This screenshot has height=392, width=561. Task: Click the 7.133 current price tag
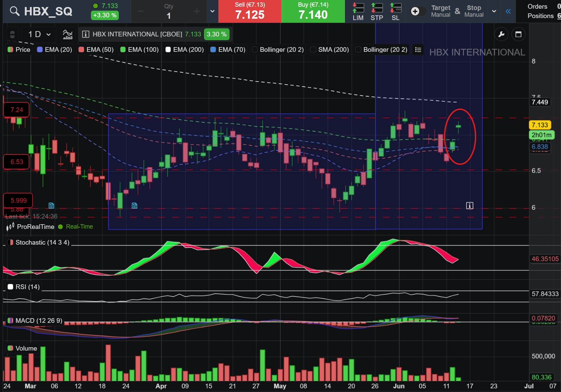(x=540, y=125)
